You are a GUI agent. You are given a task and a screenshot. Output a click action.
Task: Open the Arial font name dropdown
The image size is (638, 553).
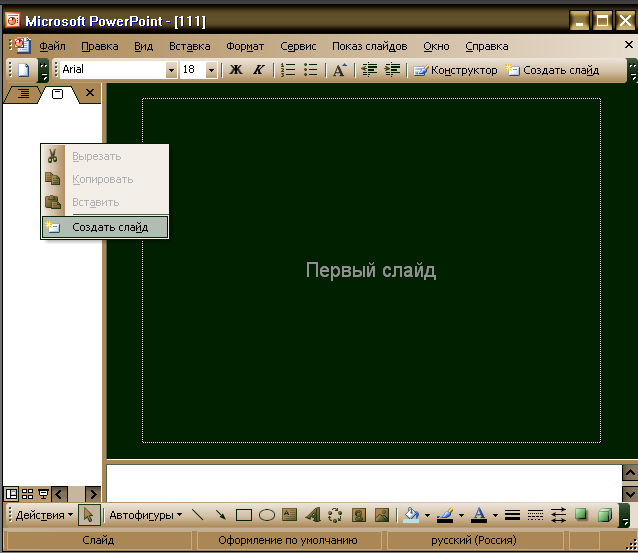point(171,70)
